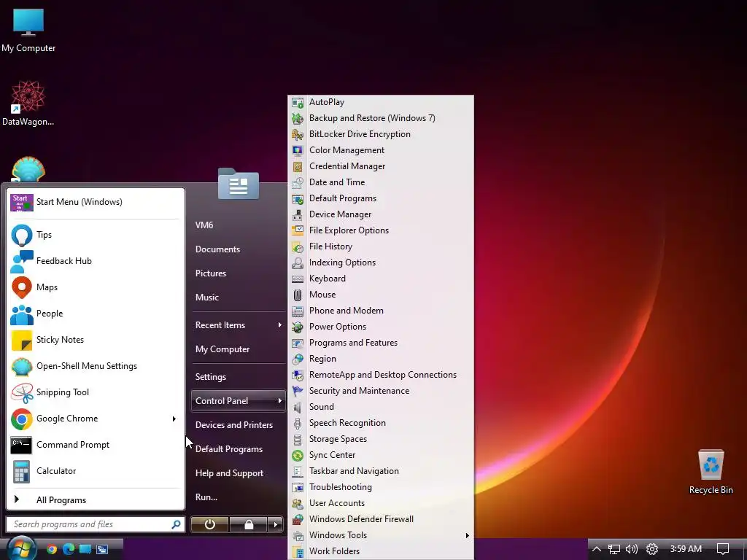The height and width of the screenshot is (560, 747).
Task: Expand All Programs list
Action: point(96,500)
